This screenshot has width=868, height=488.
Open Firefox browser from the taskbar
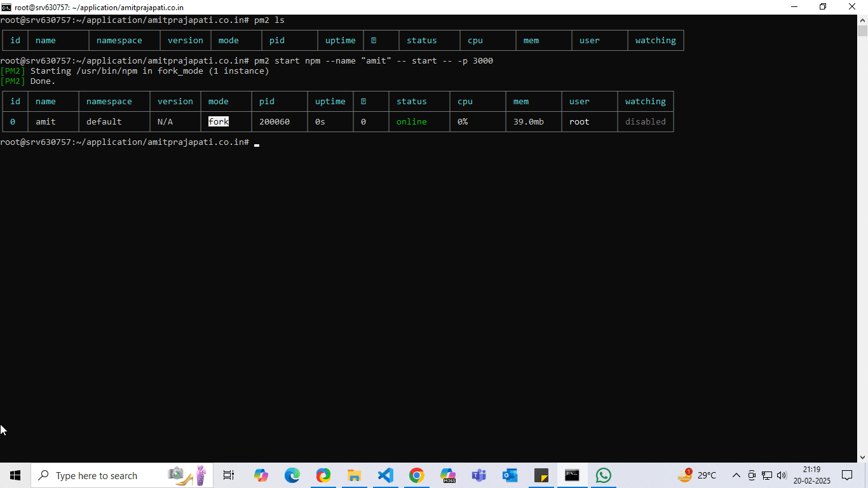point(323,475)
